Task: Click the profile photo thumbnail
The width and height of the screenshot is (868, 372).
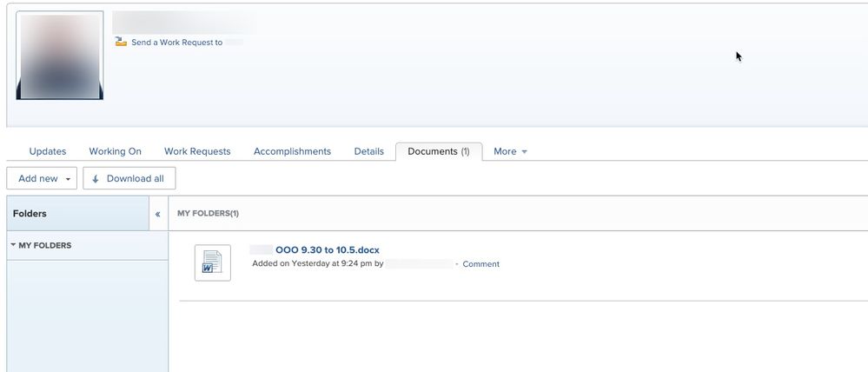Action: (x=59, y=56)
